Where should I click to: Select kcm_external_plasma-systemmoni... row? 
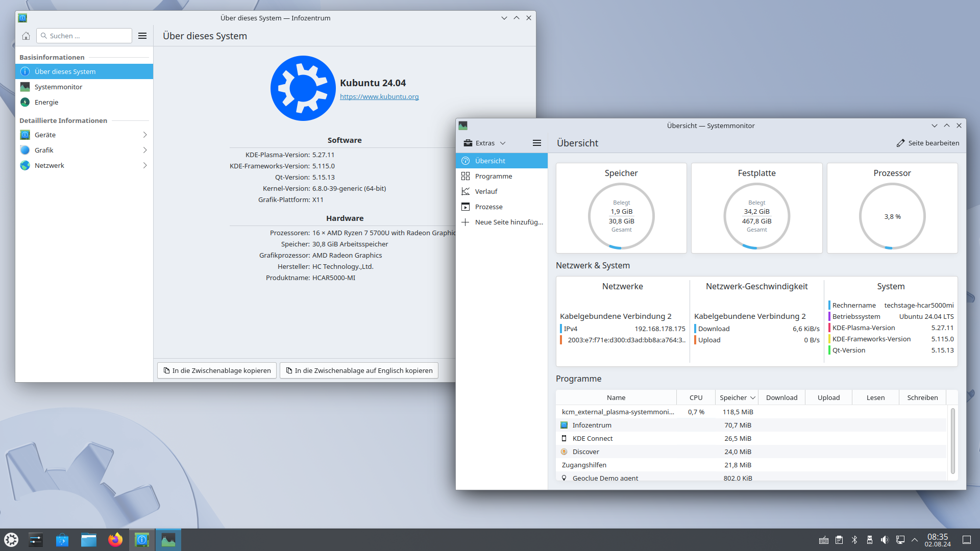(751, 412)
